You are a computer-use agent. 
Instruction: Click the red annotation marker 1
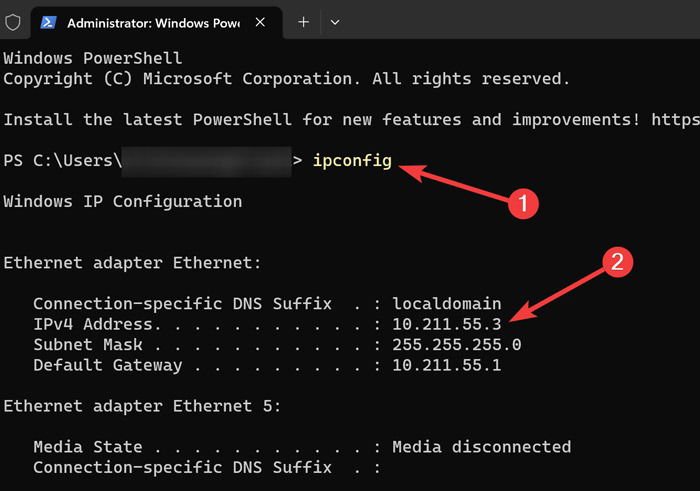pyautogui.click(x=523, y=204)
